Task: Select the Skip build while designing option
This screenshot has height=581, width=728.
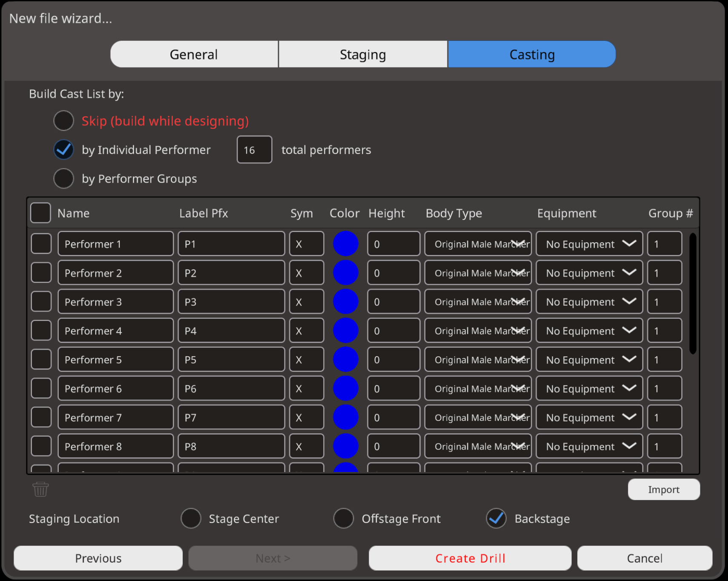Action: tap(64, 121)
